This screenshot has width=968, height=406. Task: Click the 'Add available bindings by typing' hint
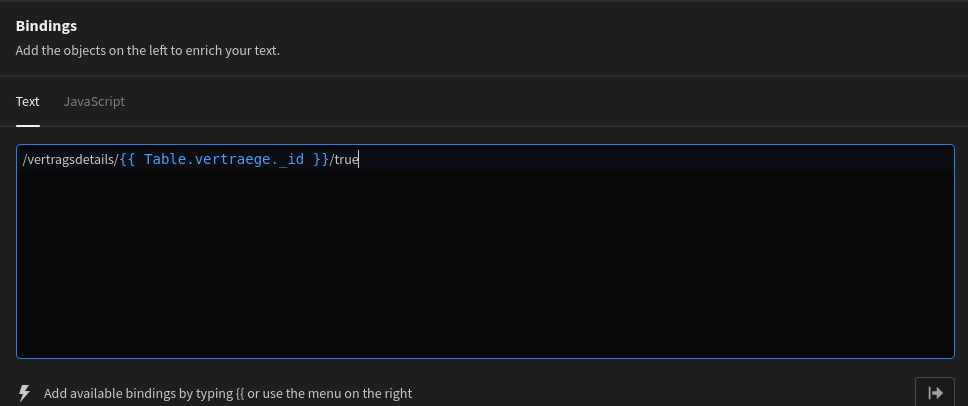pos(139,394)
